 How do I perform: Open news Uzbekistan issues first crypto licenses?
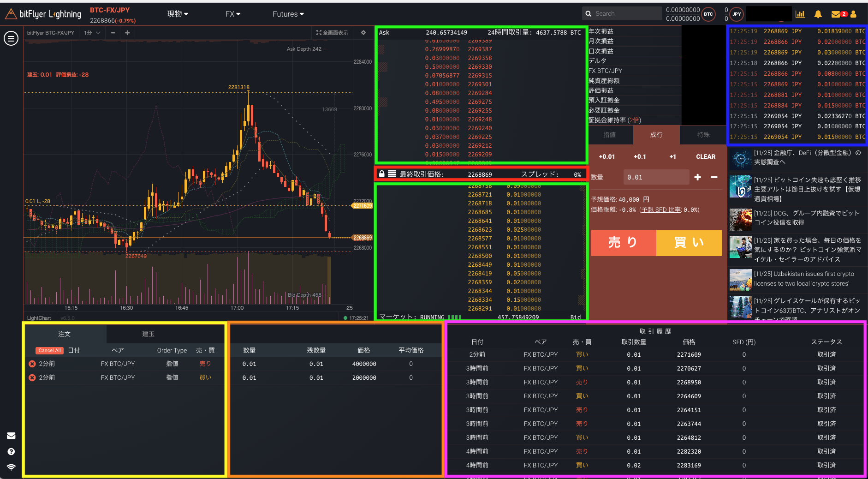pos(804,279)
